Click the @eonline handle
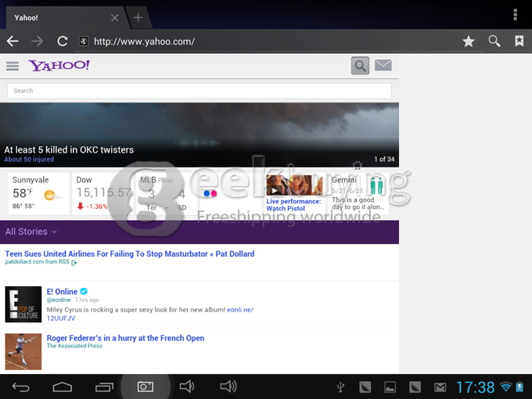Image resolution: width=532 pixels, height=399 pixels. [x=59, y=300]
